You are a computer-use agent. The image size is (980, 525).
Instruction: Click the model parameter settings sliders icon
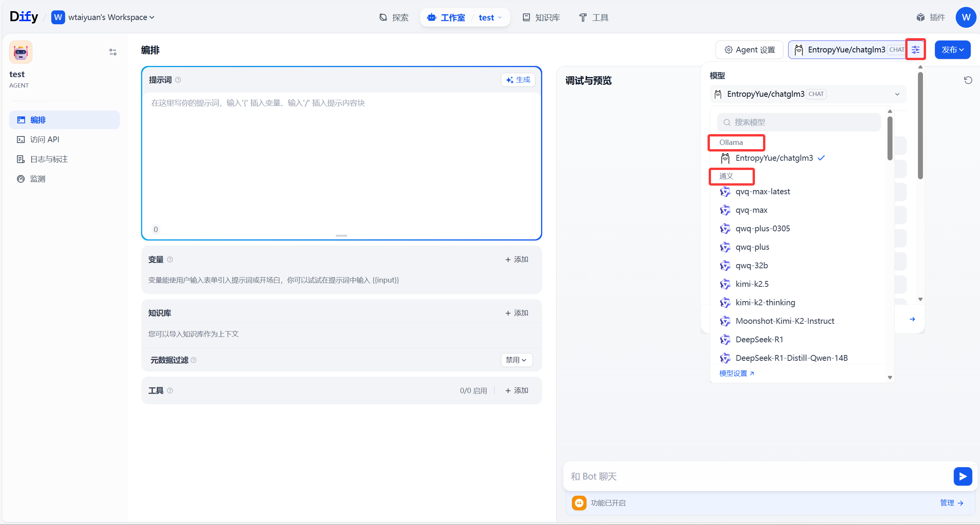point(916,49)
